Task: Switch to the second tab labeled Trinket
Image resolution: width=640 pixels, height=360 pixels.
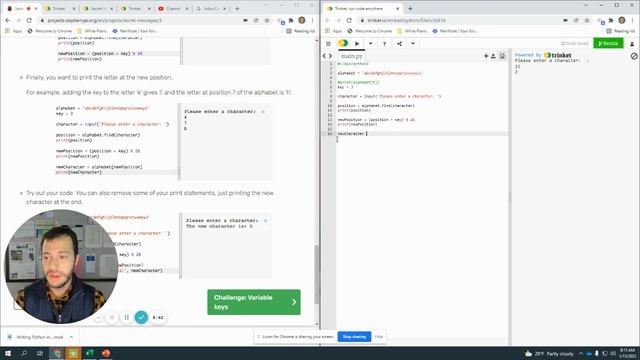Action: (x=60, y=8)
